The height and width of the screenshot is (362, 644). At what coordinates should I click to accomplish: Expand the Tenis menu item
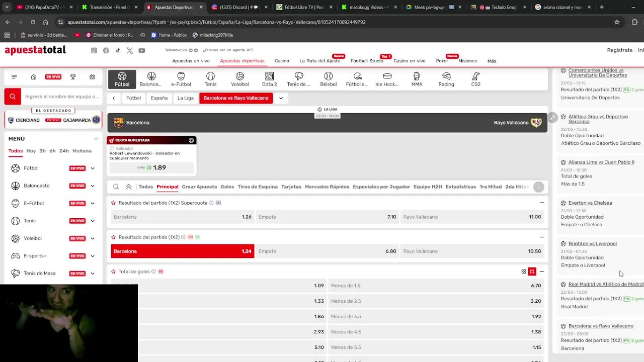coord(93,221)
